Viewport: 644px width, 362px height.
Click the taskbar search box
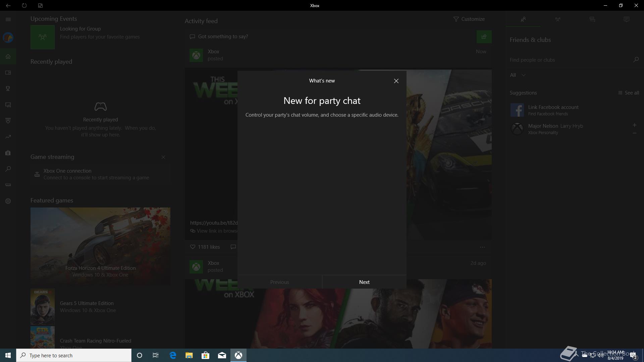(74, 355)
